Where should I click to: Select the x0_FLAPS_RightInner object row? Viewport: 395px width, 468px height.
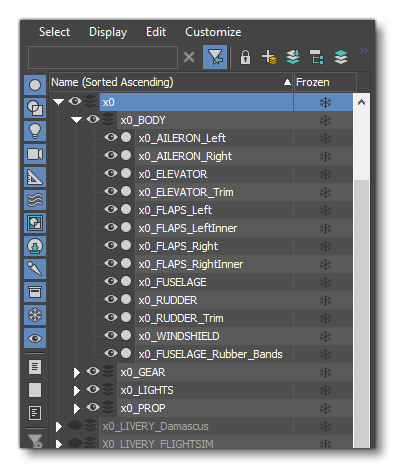coord(214,264)
